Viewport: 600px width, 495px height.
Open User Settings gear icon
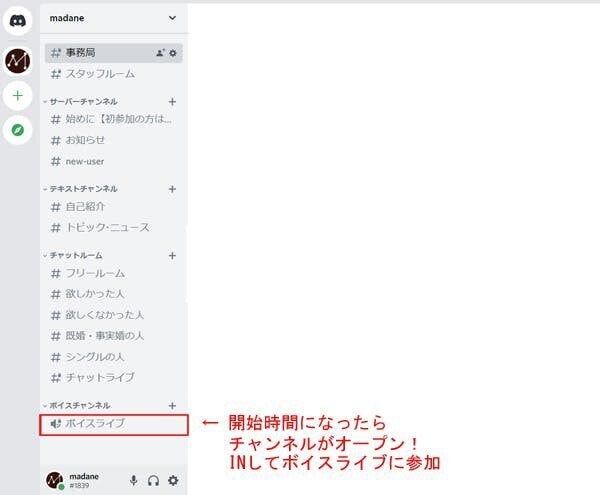click(173, 481)
